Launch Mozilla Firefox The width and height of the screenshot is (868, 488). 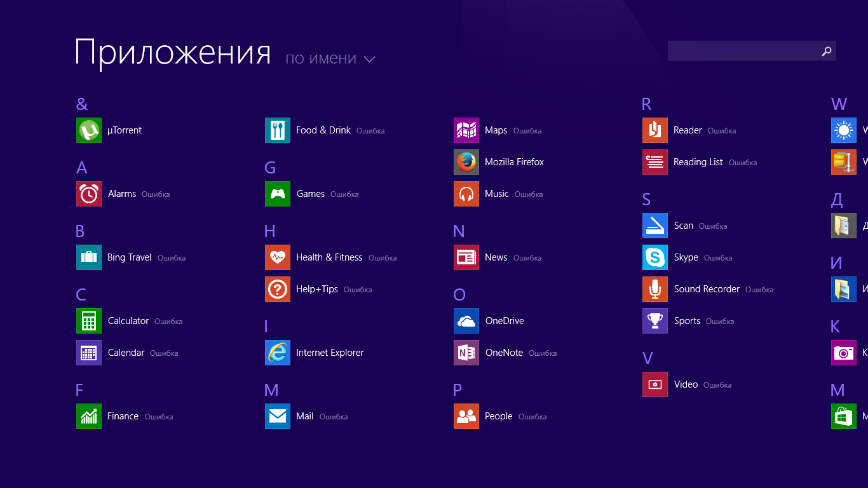(x=466, y=162)
